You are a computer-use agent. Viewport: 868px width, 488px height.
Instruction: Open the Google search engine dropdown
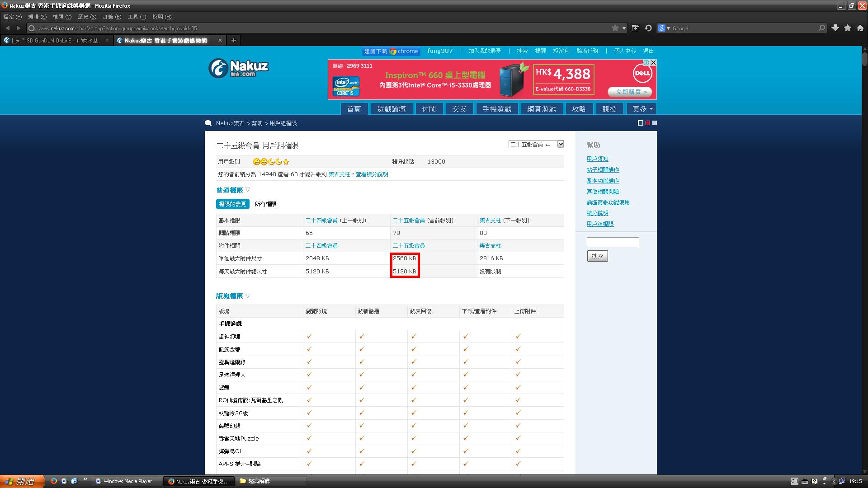[x=664, y=28]
